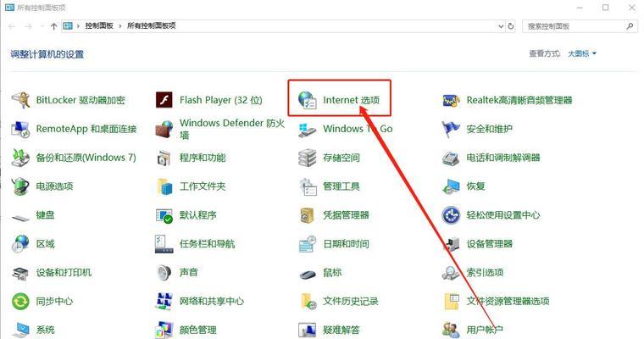Maximize the 所有控制面板项 window

(x=605, y=8)
